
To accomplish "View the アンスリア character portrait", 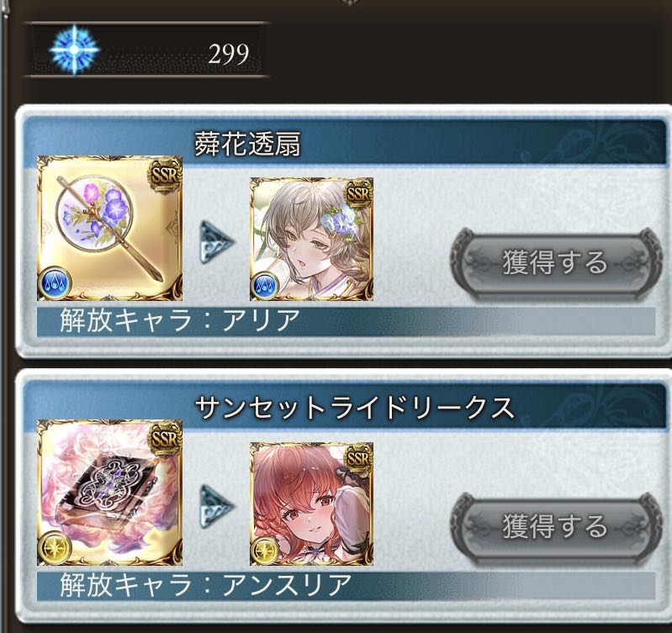I will [311, 504].
